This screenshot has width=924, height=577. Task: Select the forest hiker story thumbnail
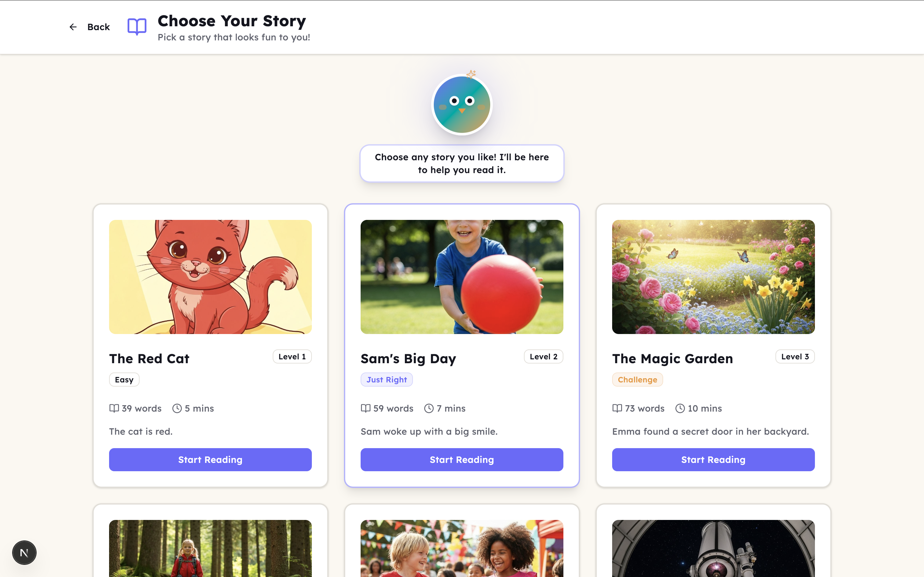click(210, 548)
